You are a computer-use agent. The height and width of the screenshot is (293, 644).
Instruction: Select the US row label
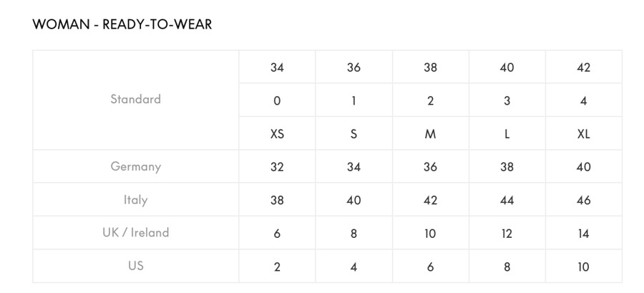point(135,266)
